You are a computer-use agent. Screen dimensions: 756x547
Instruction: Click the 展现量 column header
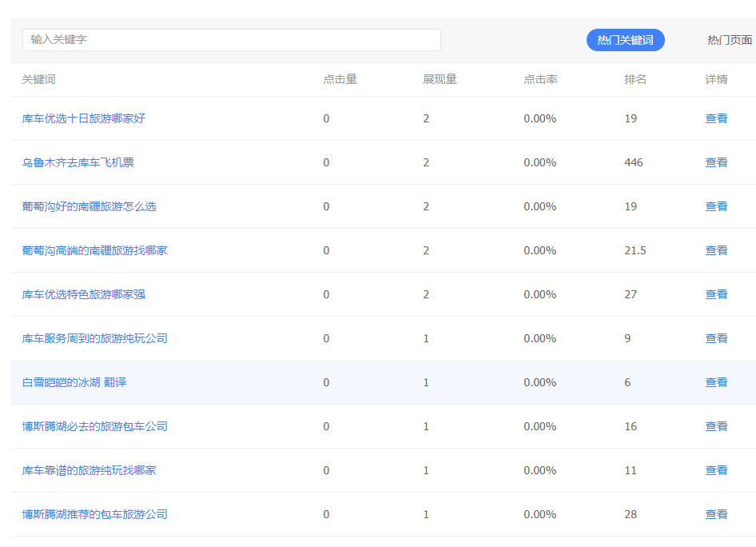(440, 80)
